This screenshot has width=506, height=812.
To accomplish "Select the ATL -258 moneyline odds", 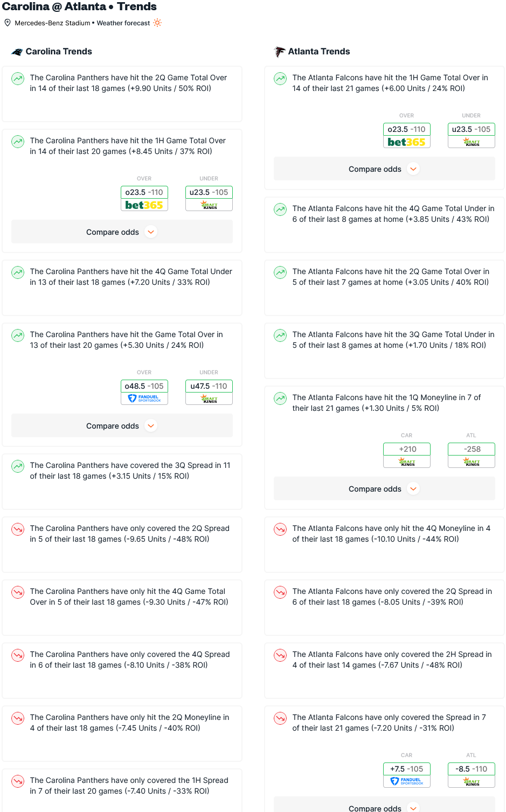I will pos(472,449).
